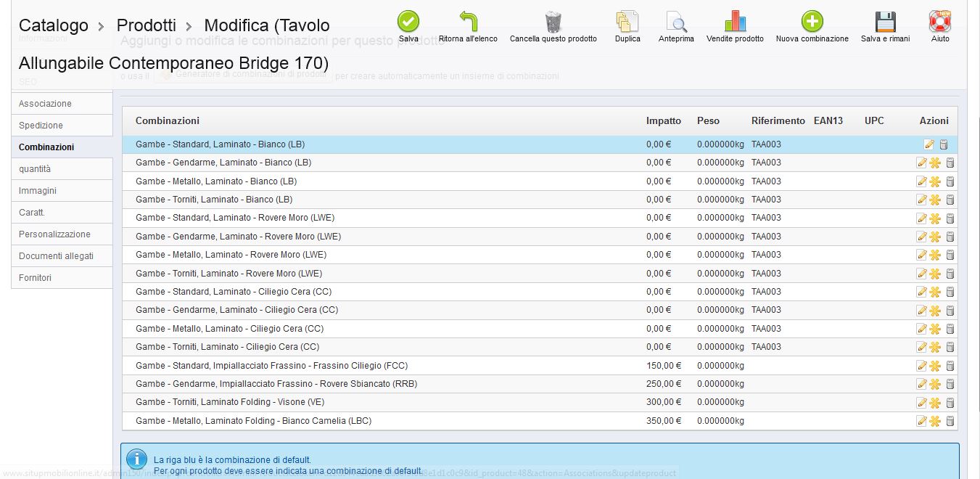This screenshot has height=479, width=980.
Task: Delete the default Gambe Standard Bianco (LB) row
Action: [943, 144]
